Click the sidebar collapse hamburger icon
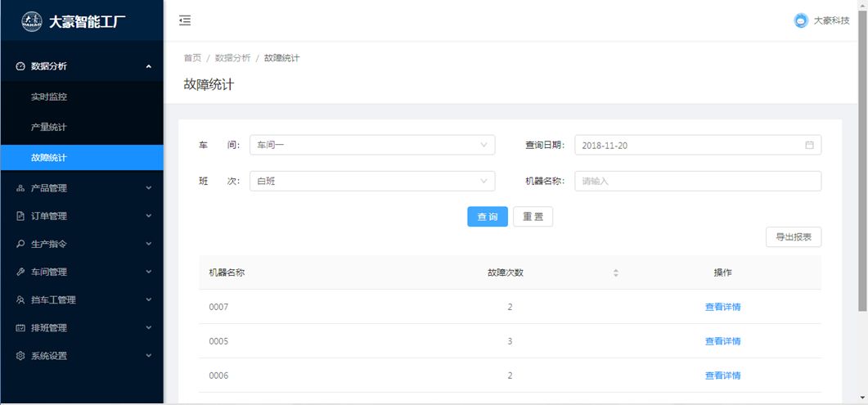Screen dimensions: 868x405 coord(185,20)
